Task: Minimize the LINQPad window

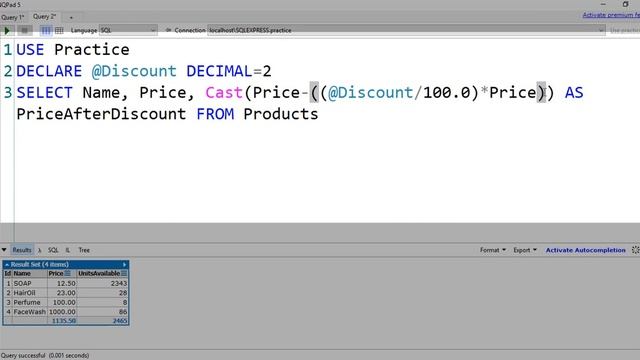Action: (603, 4)
